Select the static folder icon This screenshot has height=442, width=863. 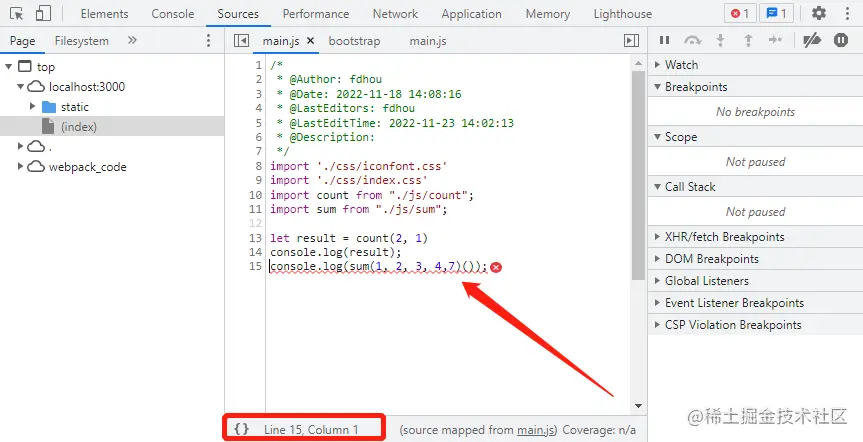[49, 107]
